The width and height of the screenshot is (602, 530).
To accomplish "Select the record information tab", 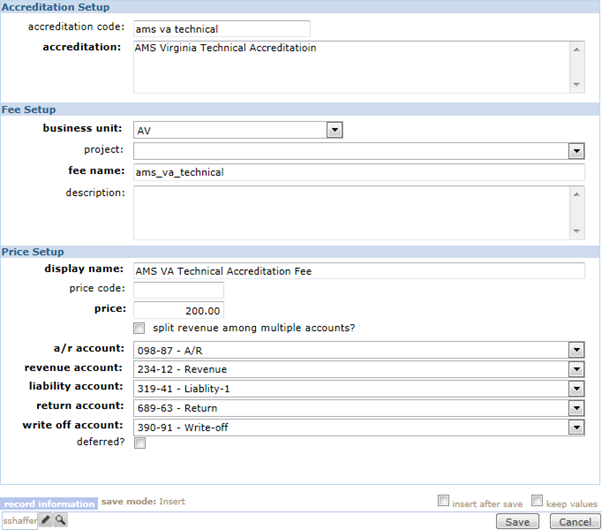I will [x=49, y=503].
